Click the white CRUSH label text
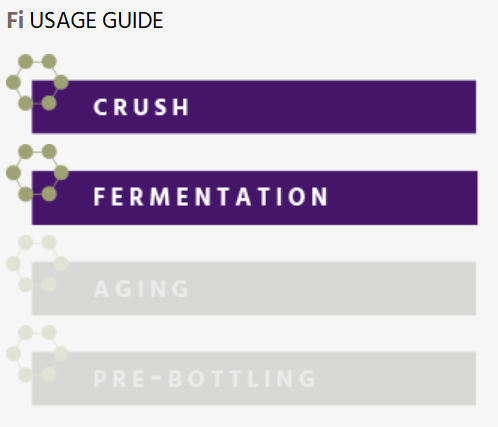 click(141, 107)
